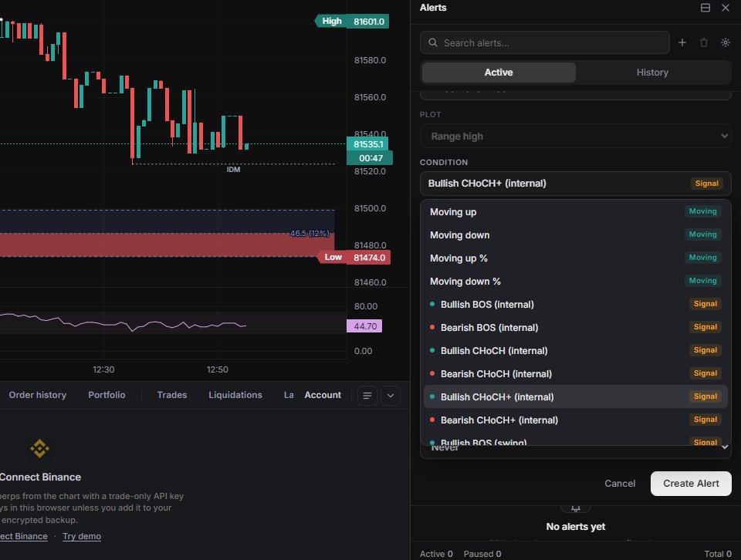Open the Trades tab

[172, 395]
